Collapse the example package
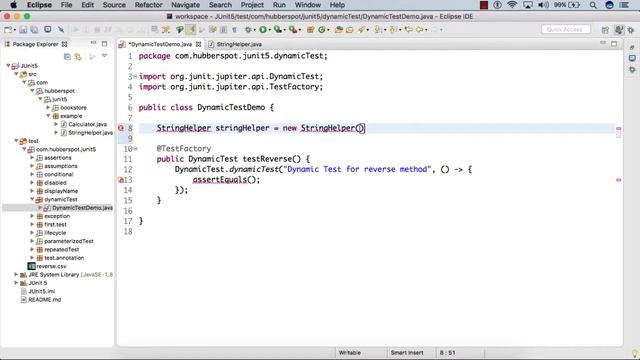Screen dimensions: 640x360 (48, 116)
